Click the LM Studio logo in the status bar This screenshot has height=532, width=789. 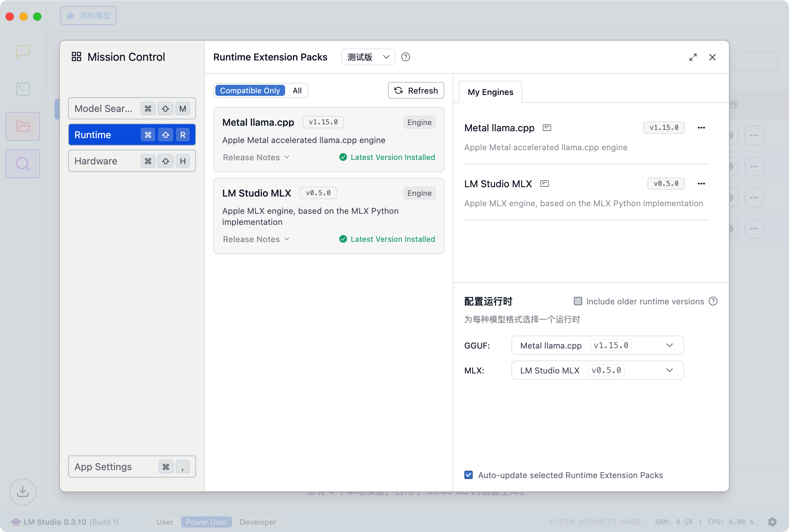coord(16,522)
